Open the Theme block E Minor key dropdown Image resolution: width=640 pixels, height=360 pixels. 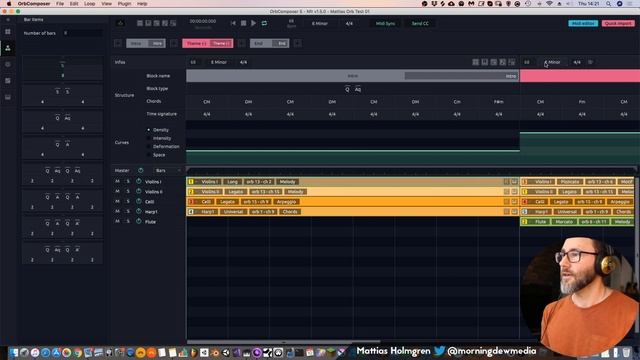point(552,62)
